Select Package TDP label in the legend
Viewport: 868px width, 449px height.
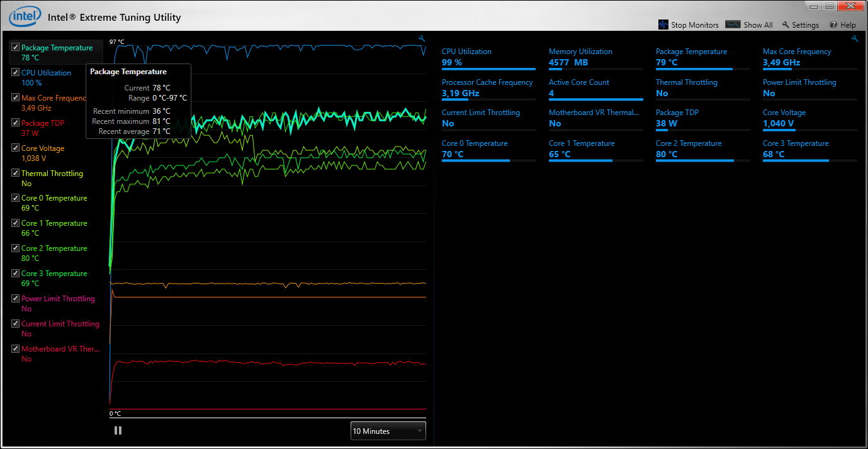[43, 123]
